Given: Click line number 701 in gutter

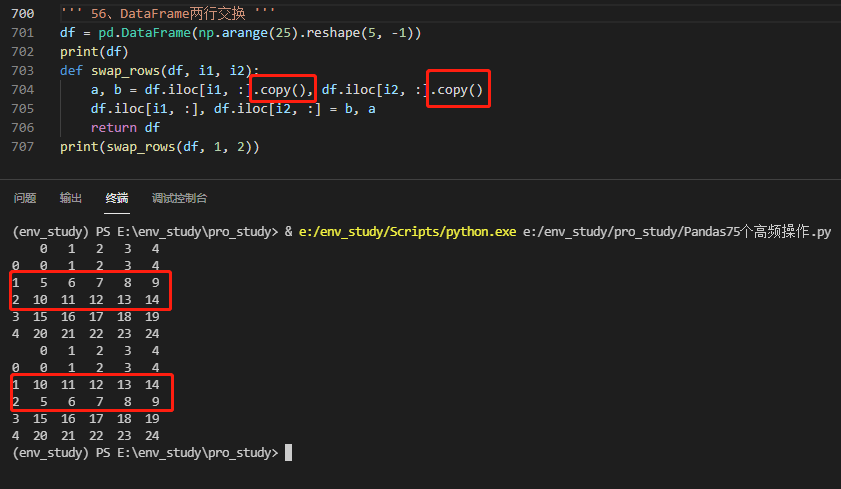Looking at the screenshot, I should pos(23,33).
